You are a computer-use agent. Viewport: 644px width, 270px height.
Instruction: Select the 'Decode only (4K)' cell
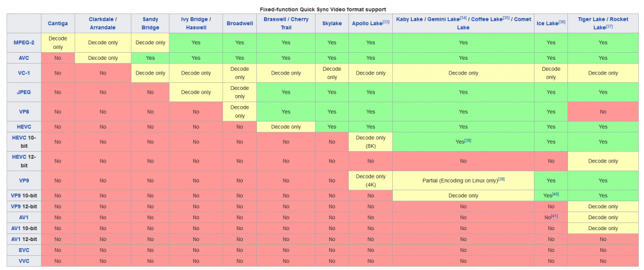point(371,180)
